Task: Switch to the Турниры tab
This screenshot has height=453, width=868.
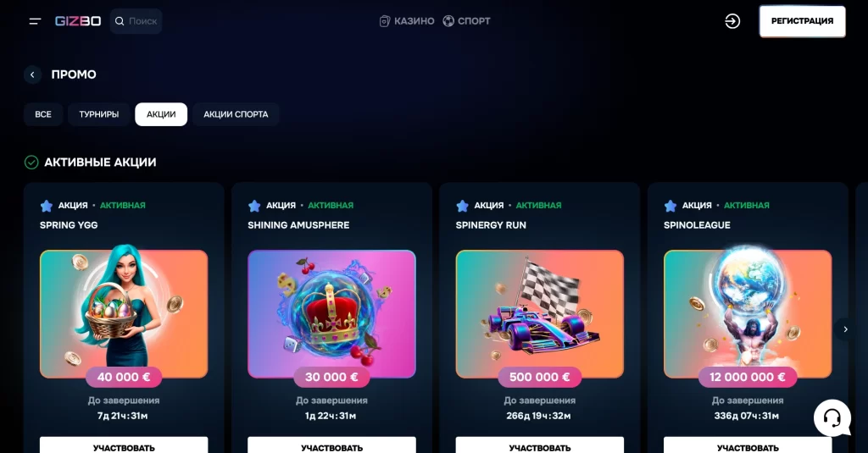Action: point(99,114)
